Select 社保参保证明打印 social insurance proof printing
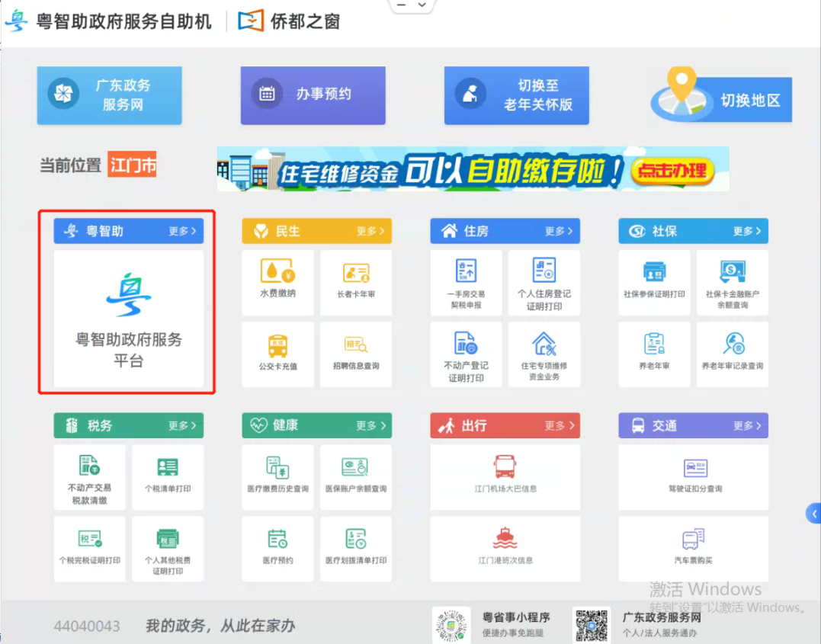The image size is (821, 644). (653, 282)
